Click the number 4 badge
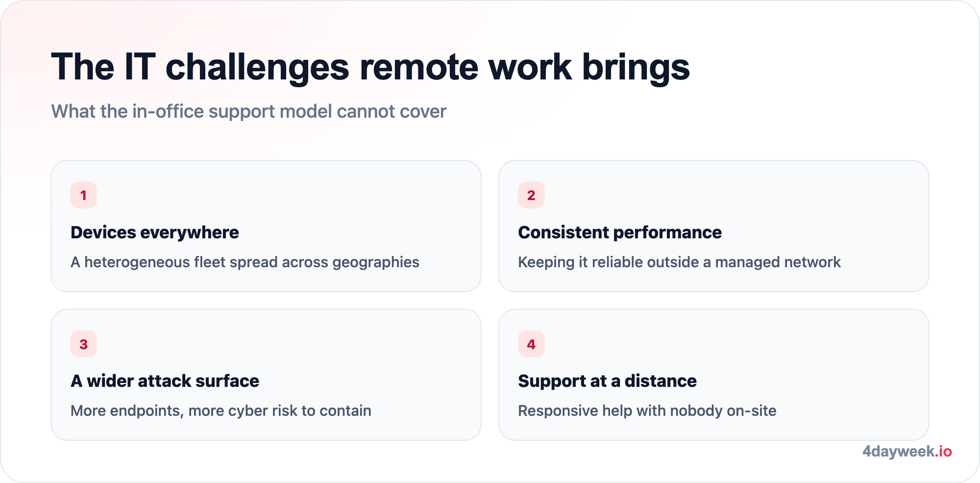 click(x=531, y=344)
